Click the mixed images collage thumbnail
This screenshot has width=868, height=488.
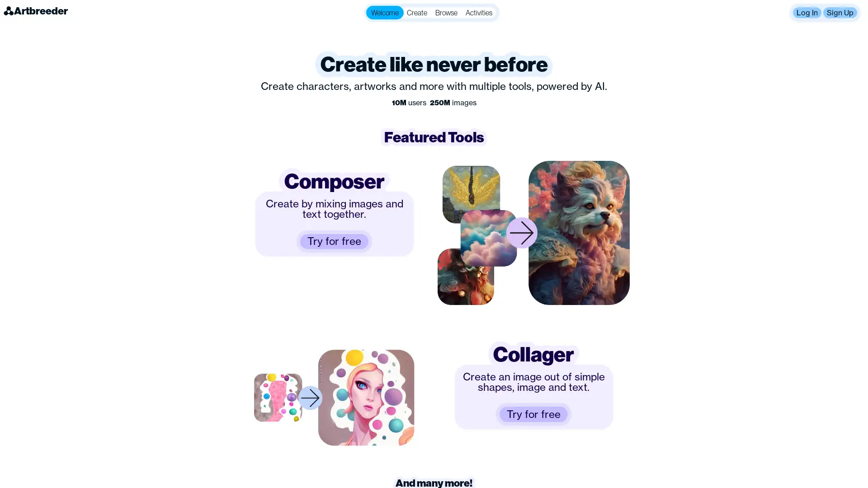click(477, 232)
